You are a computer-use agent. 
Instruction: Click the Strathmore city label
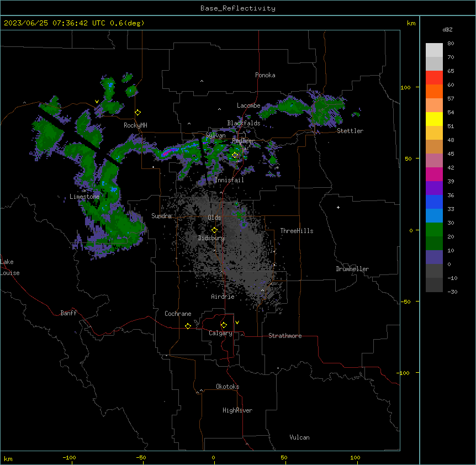tap(285, 336)
